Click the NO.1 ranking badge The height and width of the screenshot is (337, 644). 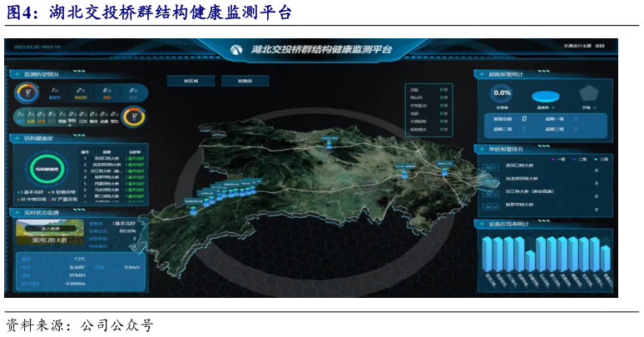tap(491, 168)
